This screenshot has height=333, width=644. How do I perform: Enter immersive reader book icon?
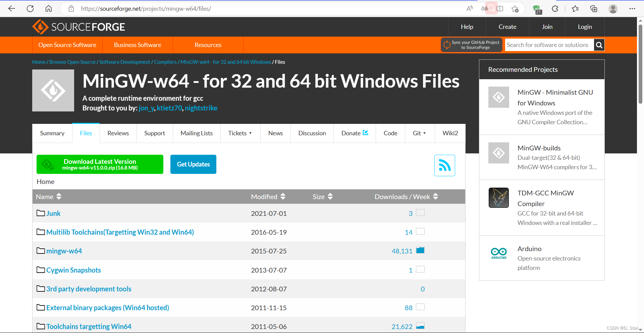[x=500, y=9]
